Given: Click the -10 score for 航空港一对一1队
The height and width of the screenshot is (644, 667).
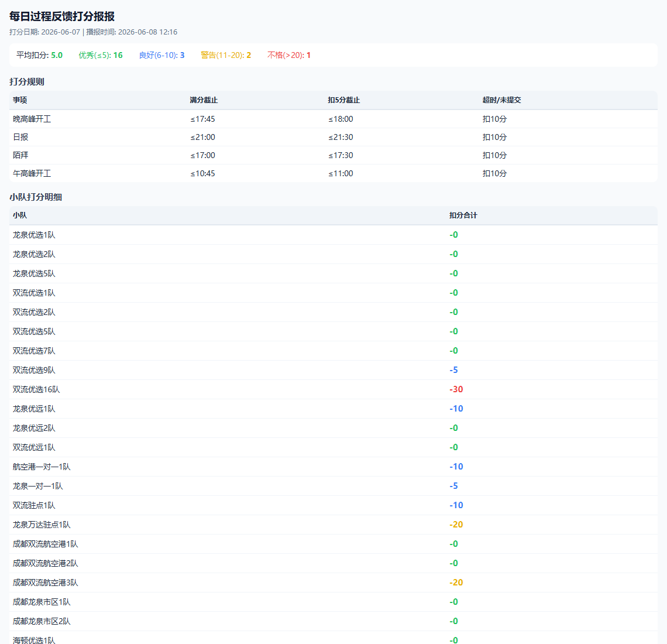Looking at the screenshot, I should pos(456,467).
